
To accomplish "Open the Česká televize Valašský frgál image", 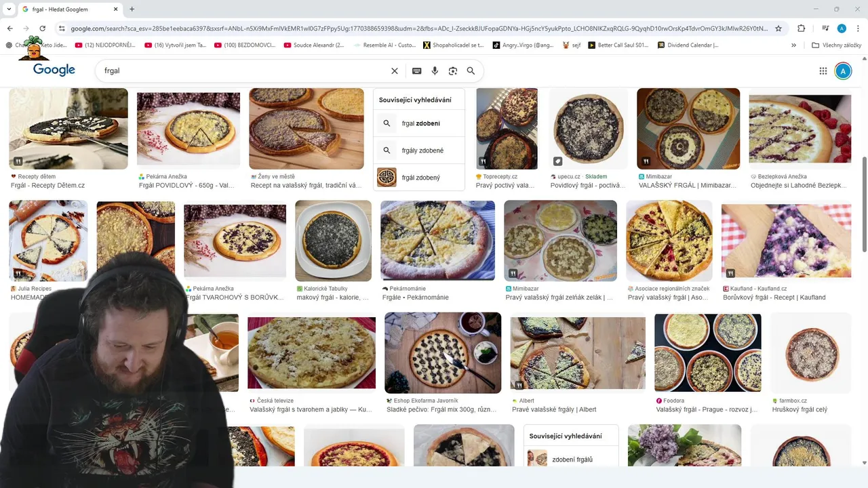I will click(x=311, y=352).
